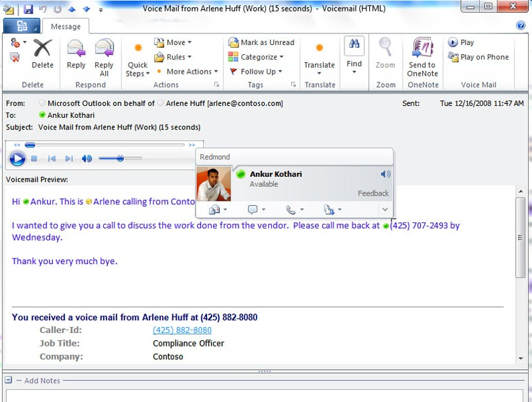The width and height of the screenshot is (532, 402).
Task: Click the Reply button
Action: (x=76, y=53)
